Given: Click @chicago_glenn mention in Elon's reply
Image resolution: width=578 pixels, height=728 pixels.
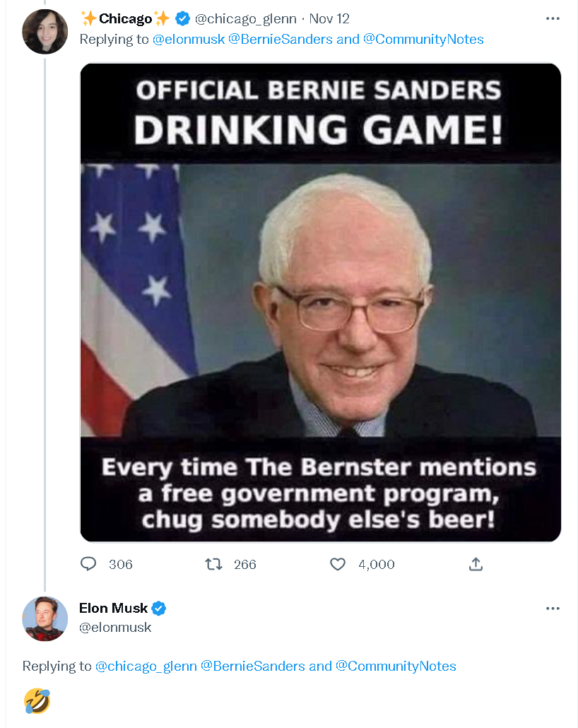Looking at the screenshot, I should click(146, 666).
